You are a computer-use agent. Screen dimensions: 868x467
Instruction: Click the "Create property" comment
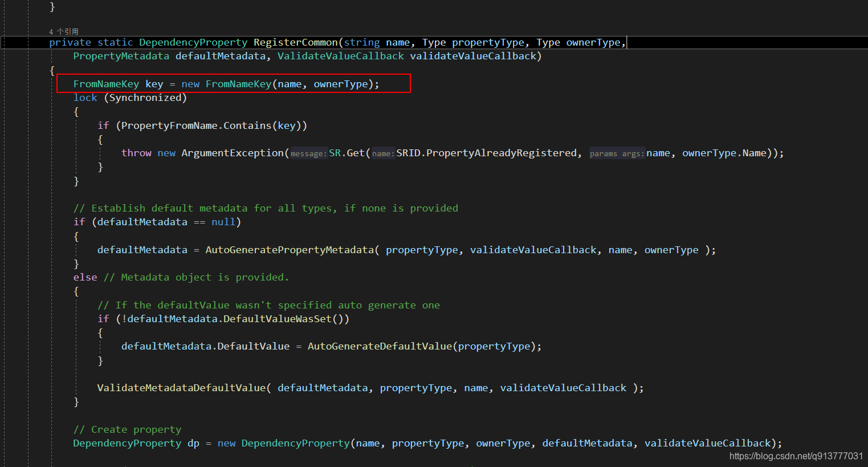(127, 429)
